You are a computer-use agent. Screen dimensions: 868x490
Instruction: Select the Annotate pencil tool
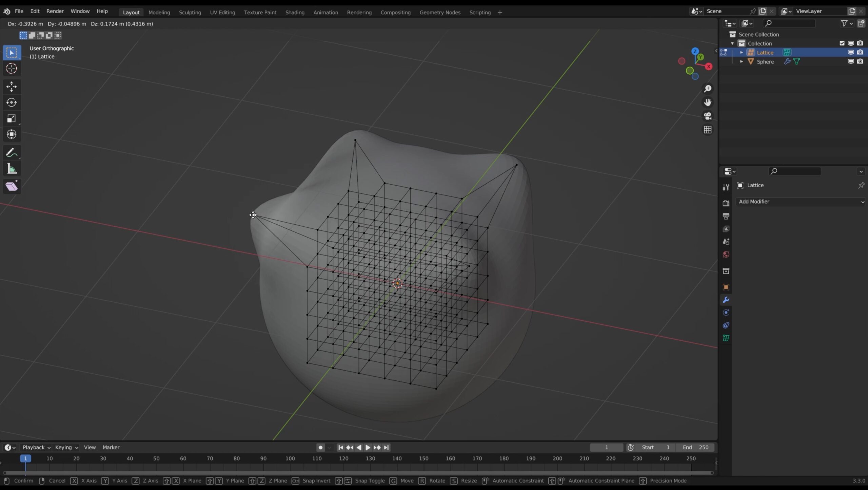12,153
